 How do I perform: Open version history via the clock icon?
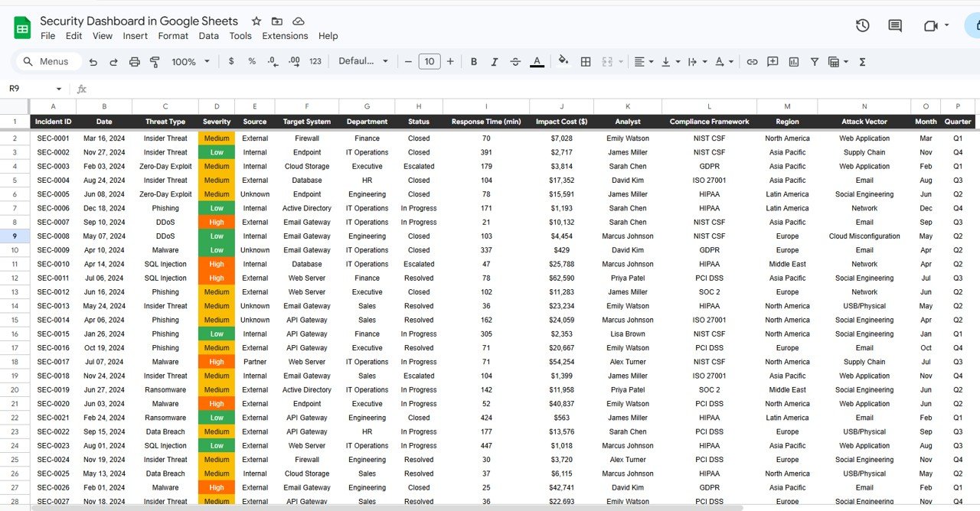tap(862, 25)
